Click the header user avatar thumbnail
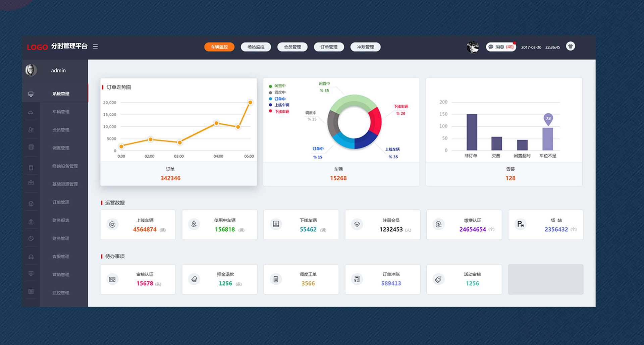 point(473,47)
